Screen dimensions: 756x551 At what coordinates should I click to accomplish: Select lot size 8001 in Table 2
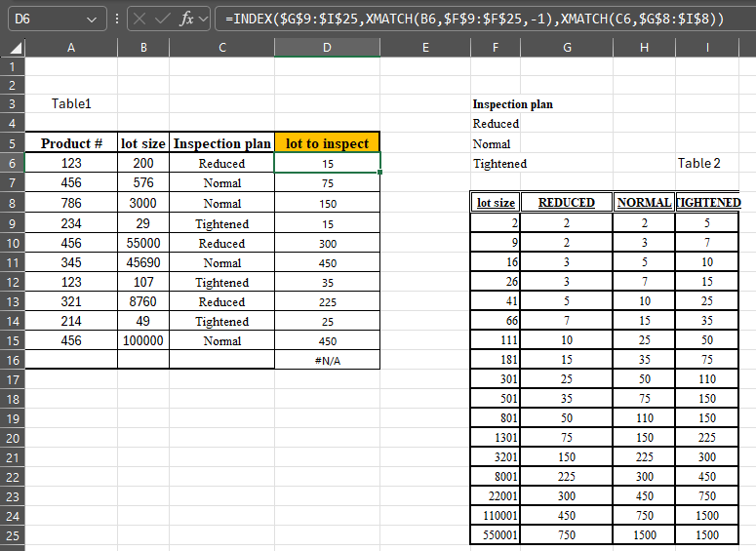click(496, 476)
